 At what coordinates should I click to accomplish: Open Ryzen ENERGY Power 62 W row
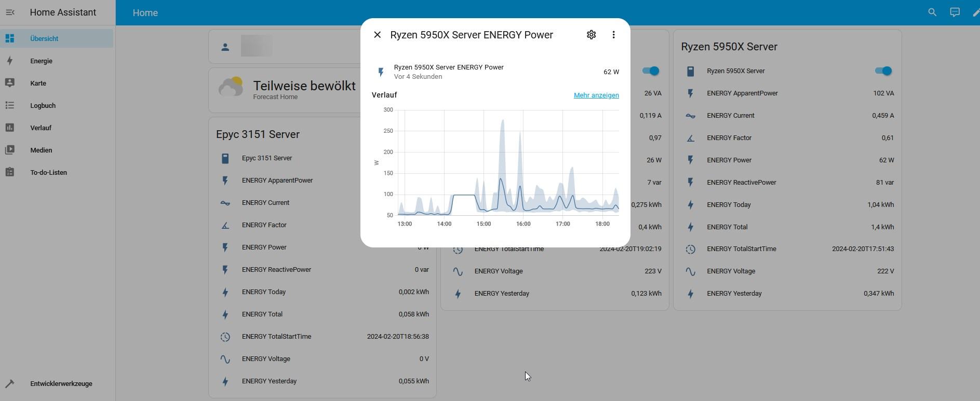coord(787,160)
